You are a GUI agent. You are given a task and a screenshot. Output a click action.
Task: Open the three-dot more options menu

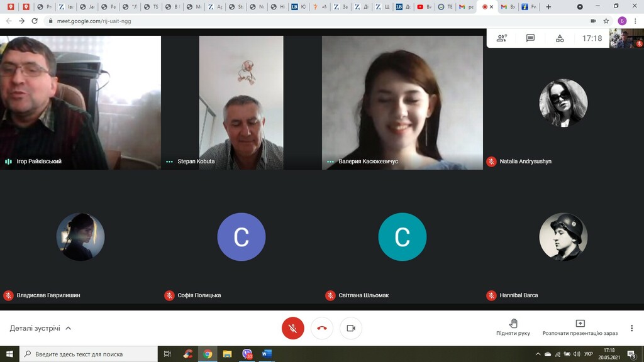(631, 328)
